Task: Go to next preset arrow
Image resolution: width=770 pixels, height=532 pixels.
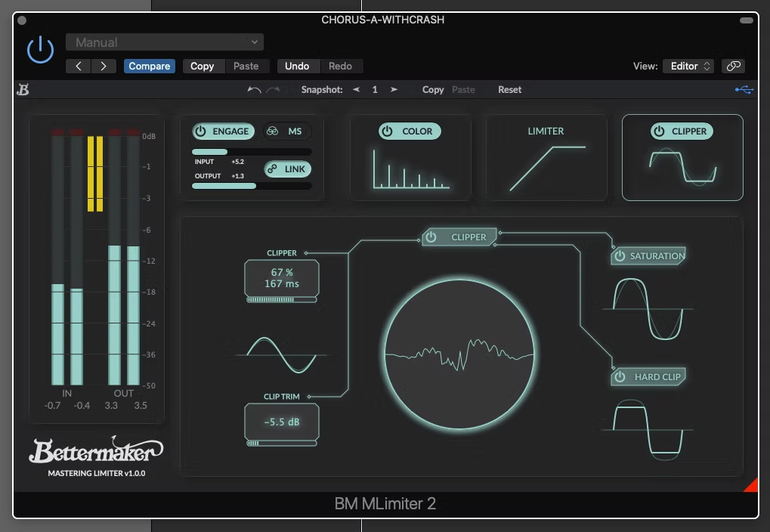Action: pyautogui.click(x=103, y=66)
